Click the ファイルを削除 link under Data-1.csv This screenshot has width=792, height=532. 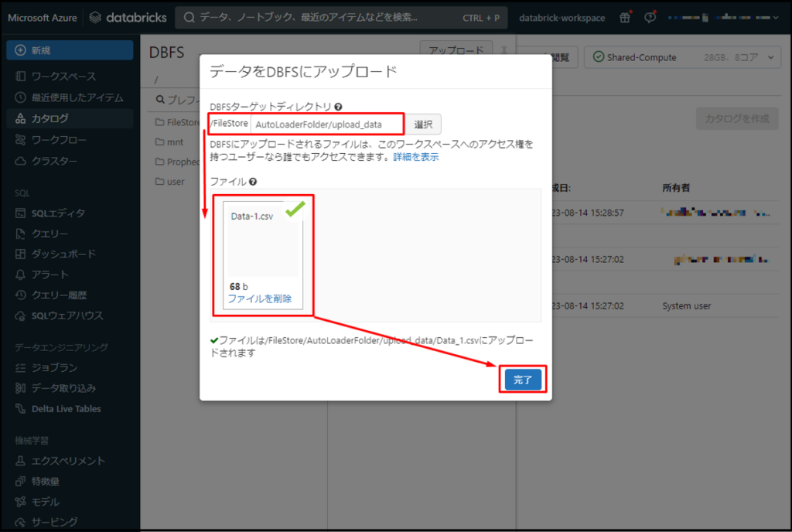pyautogui.click(x=260, y=299)
